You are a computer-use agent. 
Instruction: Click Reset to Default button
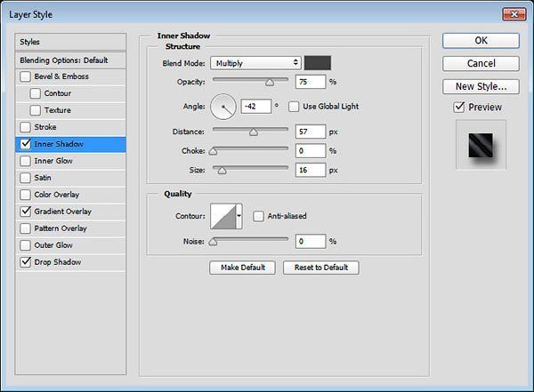pyautogui.click(x=320, y=268)
